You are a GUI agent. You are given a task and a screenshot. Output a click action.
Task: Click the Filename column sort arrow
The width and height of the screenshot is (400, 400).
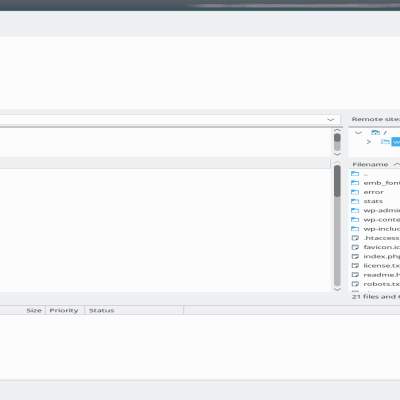(x=396, y=164)
